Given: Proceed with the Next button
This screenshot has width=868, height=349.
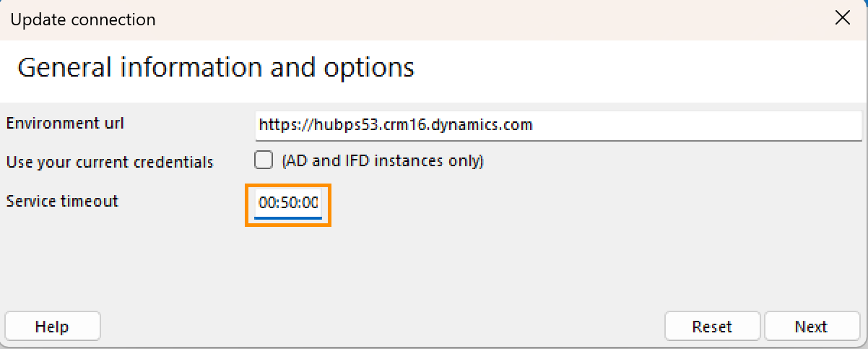Looking at the screenshot, I should 810,327.
